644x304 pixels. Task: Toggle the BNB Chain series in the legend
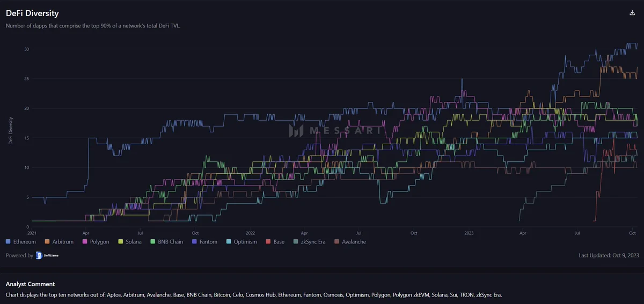(167, 242)
